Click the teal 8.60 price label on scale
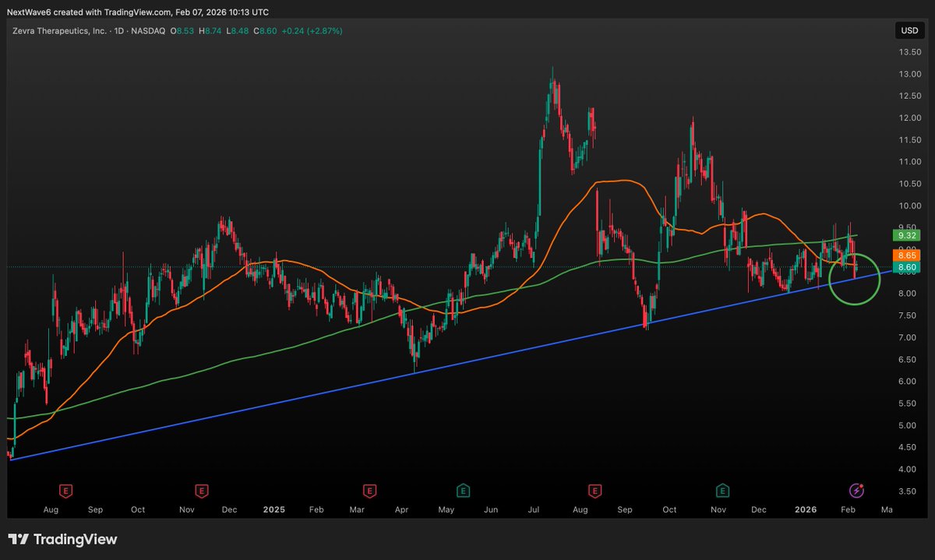This screenshot has width=935, height=560. tap(906, 267)
